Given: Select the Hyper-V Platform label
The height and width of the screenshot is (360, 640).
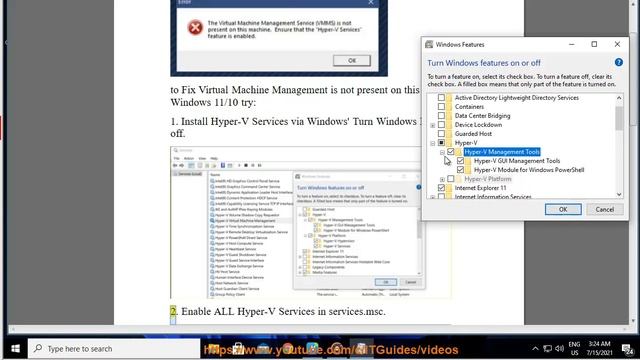Looking at the screenshot, I should pos(488,179).
